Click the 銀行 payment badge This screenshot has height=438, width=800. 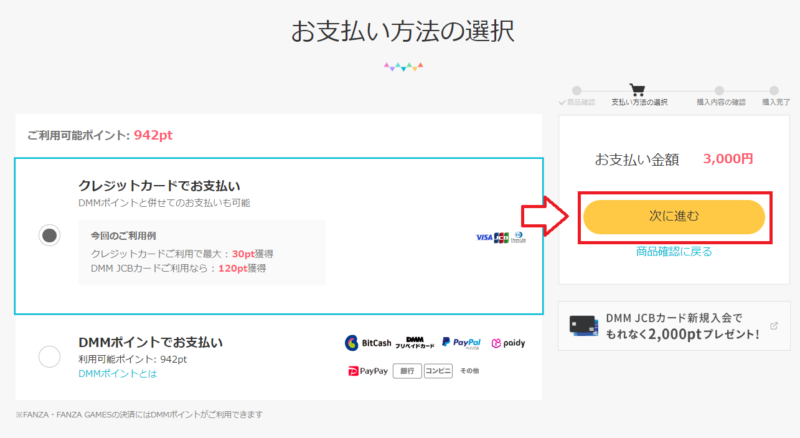point(407,371)
